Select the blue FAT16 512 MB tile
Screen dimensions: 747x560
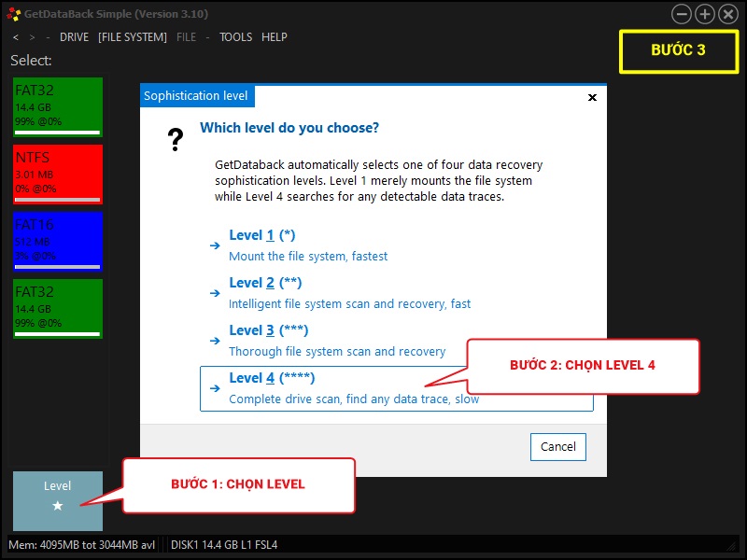pos(58,242)
